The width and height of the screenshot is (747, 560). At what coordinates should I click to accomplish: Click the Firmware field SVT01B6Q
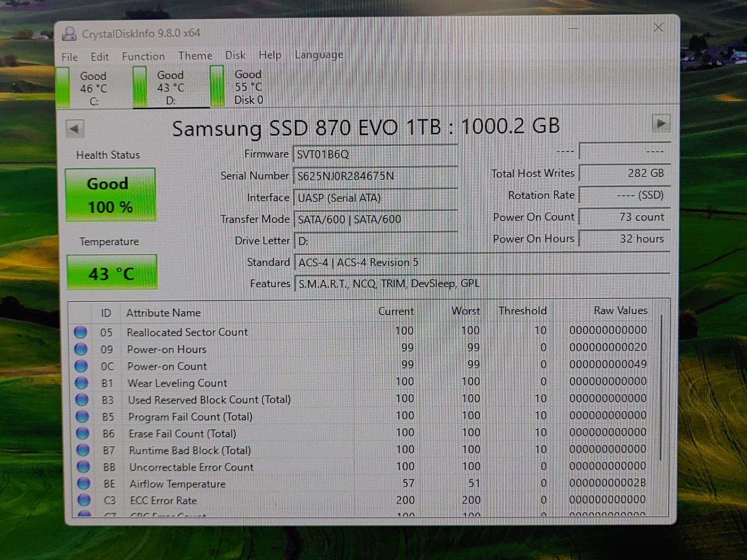click(375, 155)
